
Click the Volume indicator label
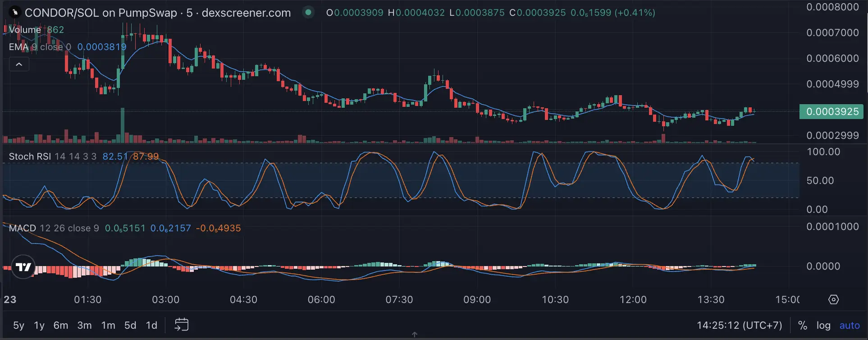(25, 30)
